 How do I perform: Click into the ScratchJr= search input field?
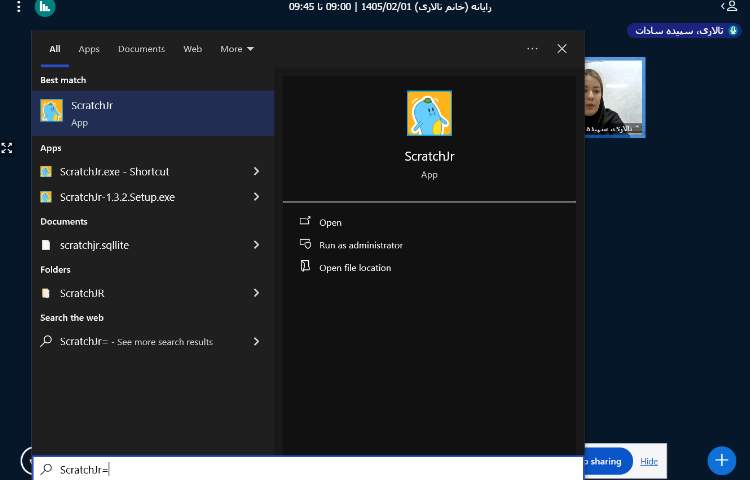tap(308, 469)
